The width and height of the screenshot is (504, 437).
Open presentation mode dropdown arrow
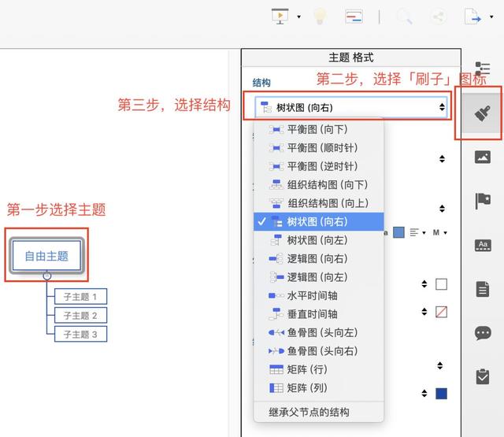pos(299,17)
